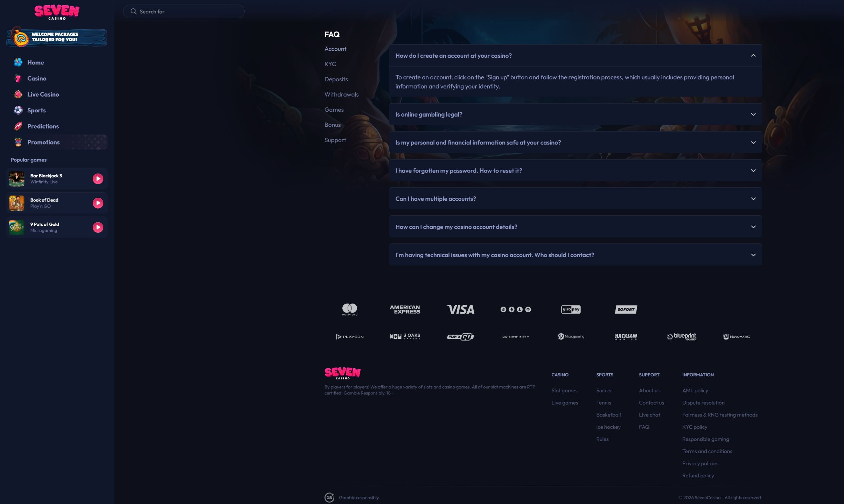Select the Withdrawals FAQ category
Screen dimensions: 844x504
tap(341, 94)
